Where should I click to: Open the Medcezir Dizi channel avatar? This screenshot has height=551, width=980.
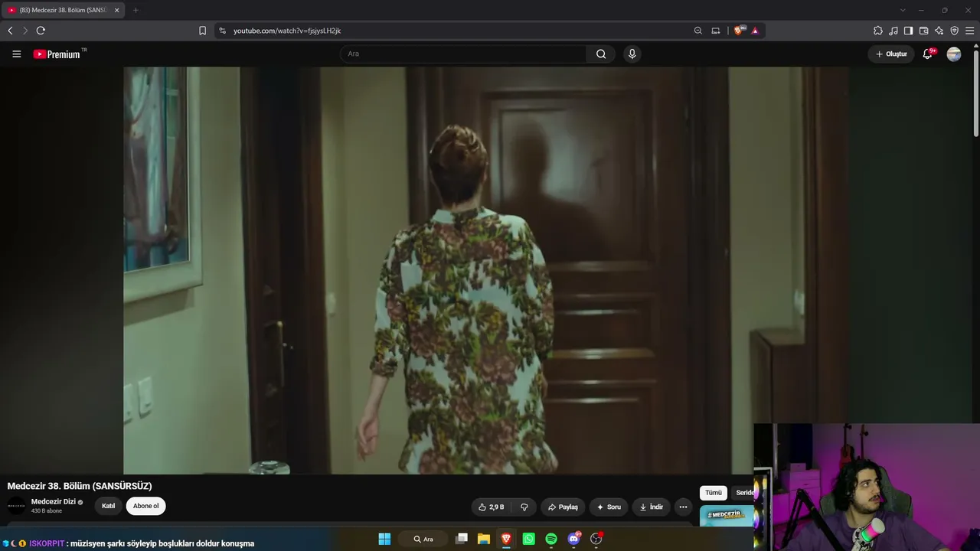point(16,505)
